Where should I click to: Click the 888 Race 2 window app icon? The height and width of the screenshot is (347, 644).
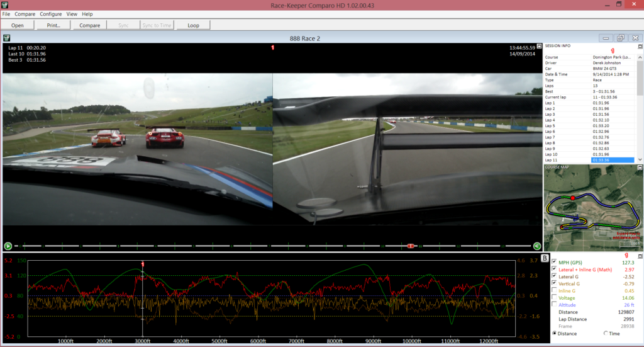pyautogui.click(x=6, y=38)
